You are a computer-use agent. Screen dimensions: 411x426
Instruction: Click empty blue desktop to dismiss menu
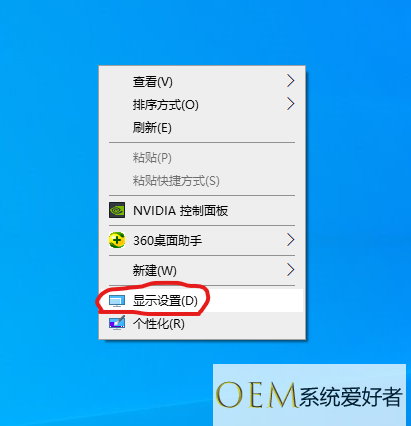(360, 167)
